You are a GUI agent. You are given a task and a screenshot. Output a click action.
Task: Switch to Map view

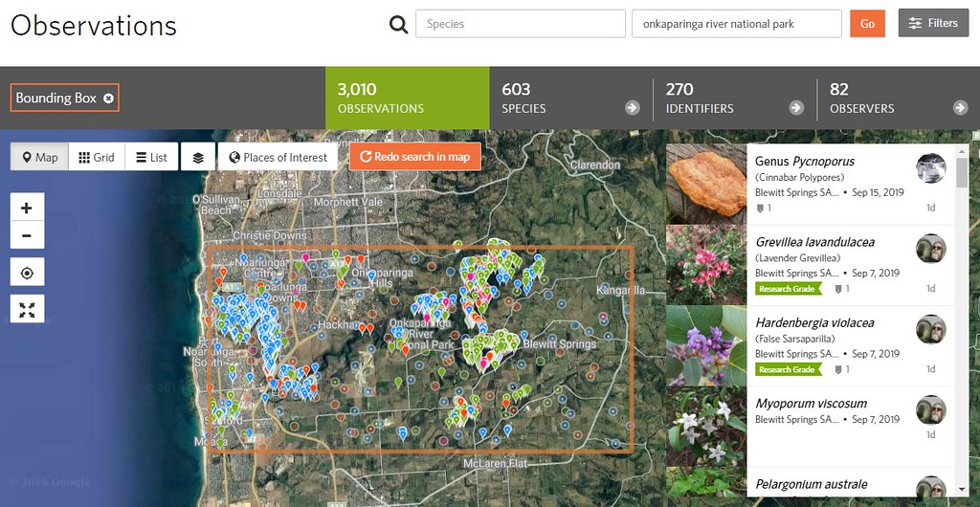click(39, 158)
